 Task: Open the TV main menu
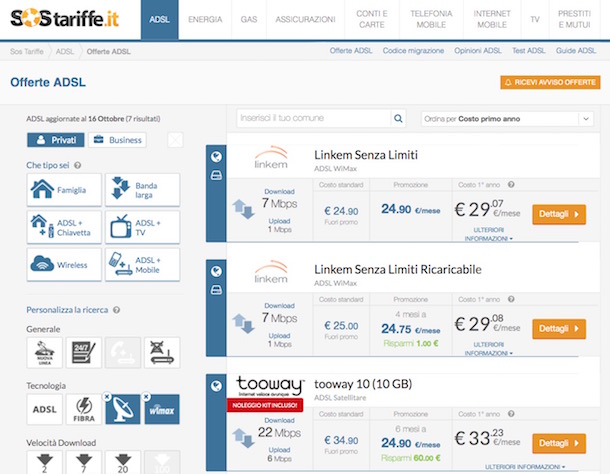pyautogui.click(x=535, y=19)
